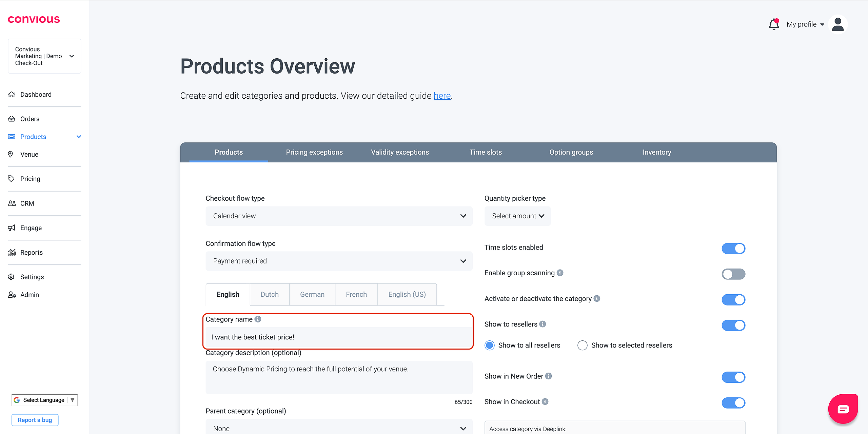Open the Checkout flow type dropdown

339,216
